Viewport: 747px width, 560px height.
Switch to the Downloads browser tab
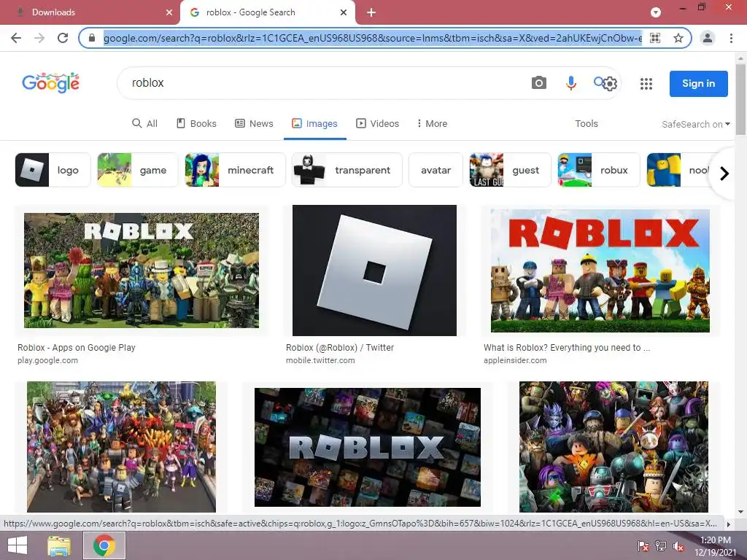[90, 12]
